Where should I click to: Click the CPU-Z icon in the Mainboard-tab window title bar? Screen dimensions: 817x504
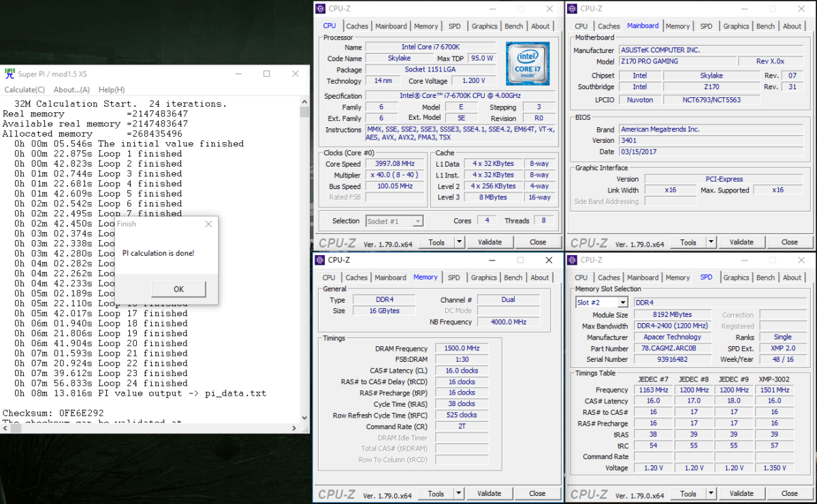point(573,8)
